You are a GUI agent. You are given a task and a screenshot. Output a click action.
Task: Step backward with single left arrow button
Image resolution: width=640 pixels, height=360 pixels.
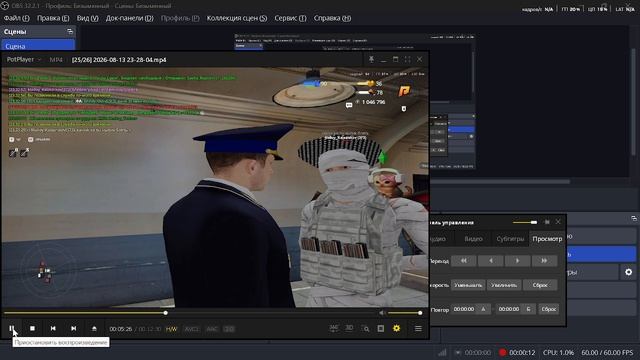[x=491, y=261]
